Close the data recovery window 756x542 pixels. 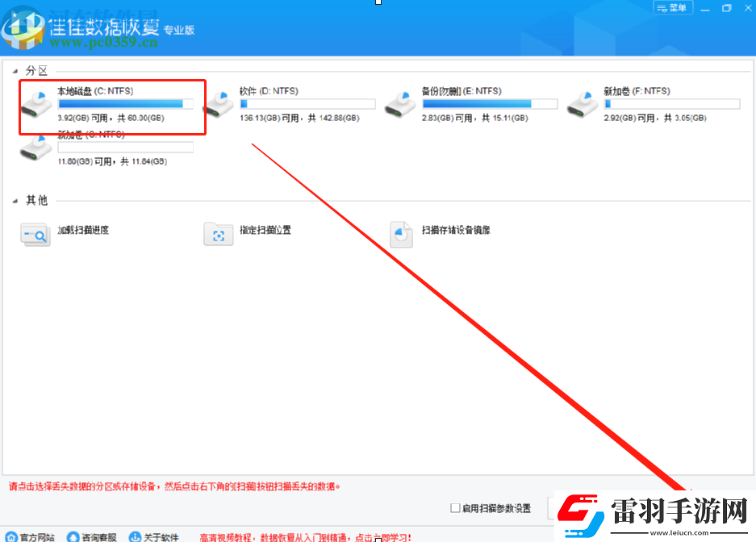coord(748,8)
